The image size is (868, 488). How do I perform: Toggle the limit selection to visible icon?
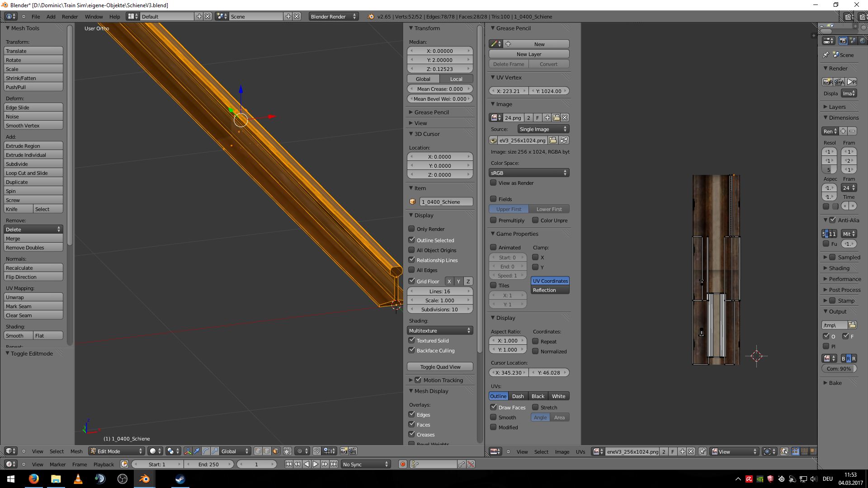click(288, 451)
